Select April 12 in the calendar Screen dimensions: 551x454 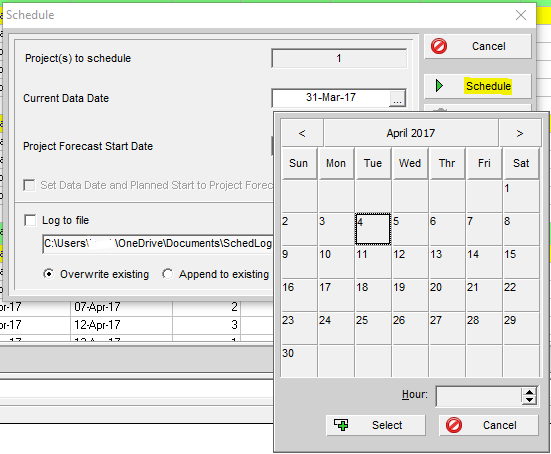(410, 262)
